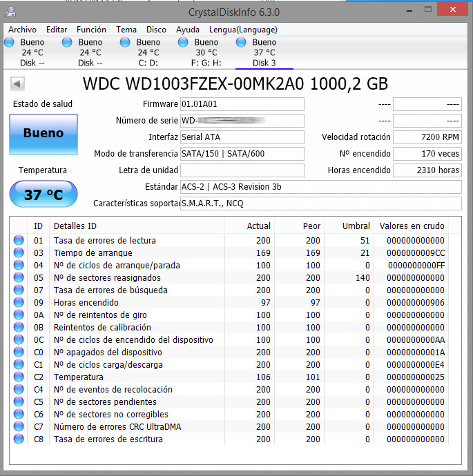Click the Peor column header
Viewport: 473px width, 476px height.
click(x=300, y=226)
